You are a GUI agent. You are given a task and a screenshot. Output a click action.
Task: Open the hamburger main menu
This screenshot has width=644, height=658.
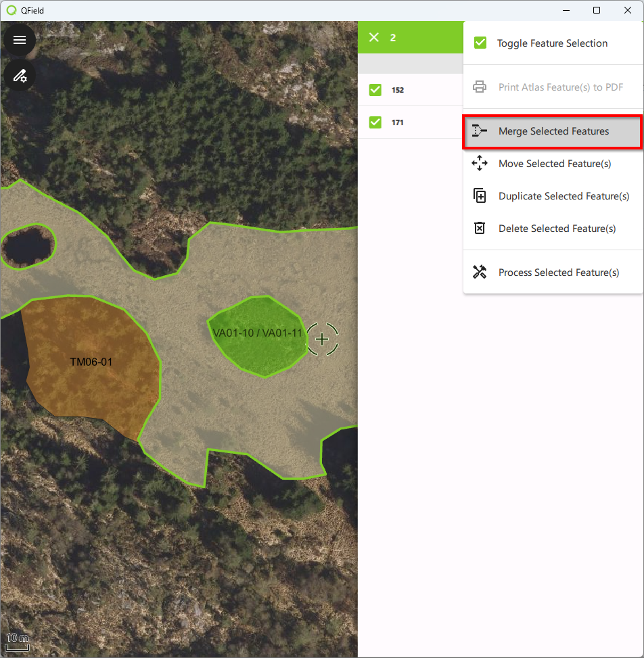[20, 40]
